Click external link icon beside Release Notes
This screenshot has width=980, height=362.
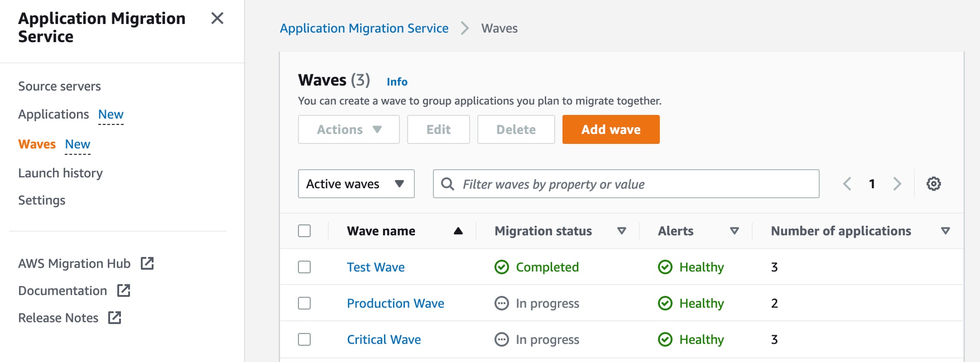114,318
